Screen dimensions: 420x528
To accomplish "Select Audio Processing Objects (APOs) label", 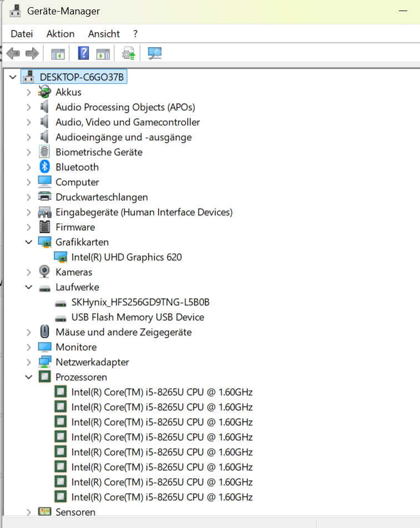I will [125, 107].
